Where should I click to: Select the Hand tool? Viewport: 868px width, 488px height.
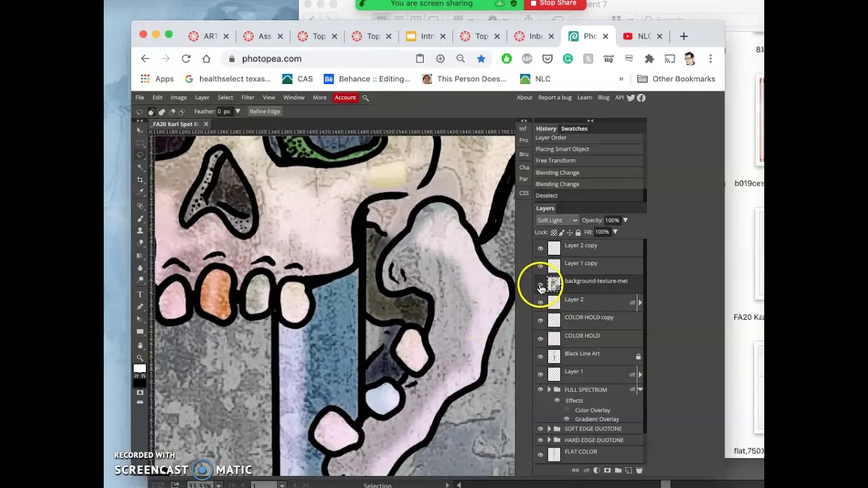pos(140,344)
